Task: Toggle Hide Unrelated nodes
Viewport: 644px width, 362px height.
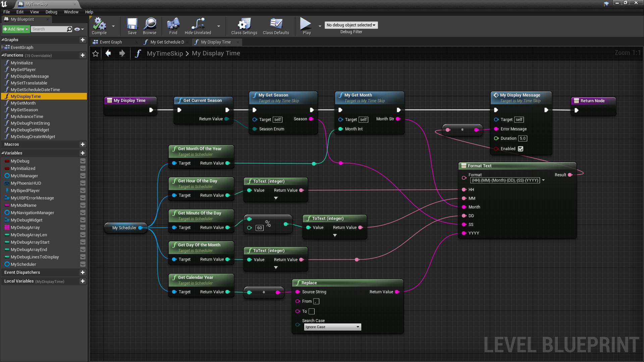Action: click(x=198, y=26)
